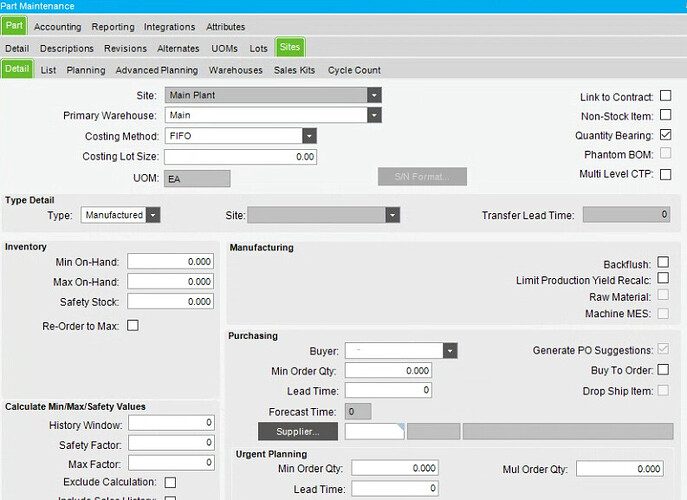Image resolution: width=687 pixels, height=500 pixels.
Task: Click the supplier ID field beside Supplier button
Action: point(375,432)
